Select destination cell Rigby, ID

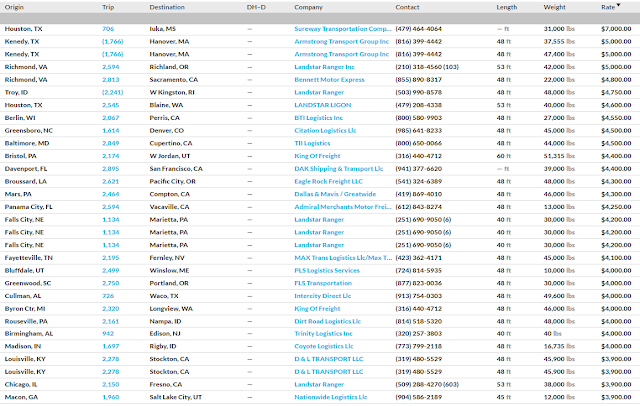pyautogui.click(x=162, y=346)
